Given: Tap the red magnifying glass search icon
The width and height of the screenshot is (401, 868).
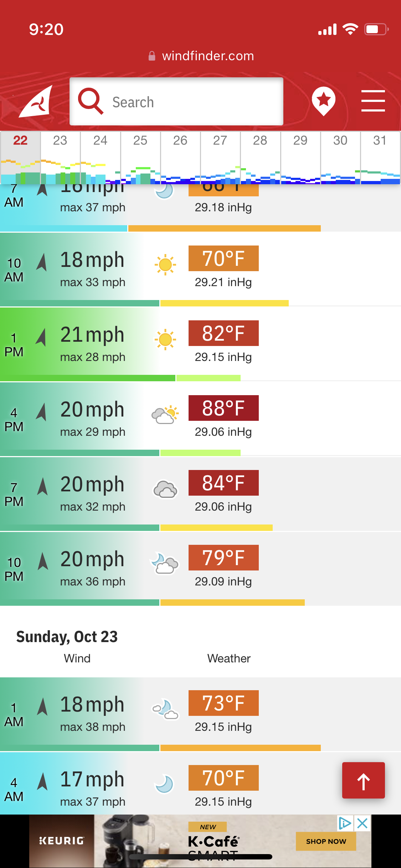Looking at the screenshot, I should point(91,101).
